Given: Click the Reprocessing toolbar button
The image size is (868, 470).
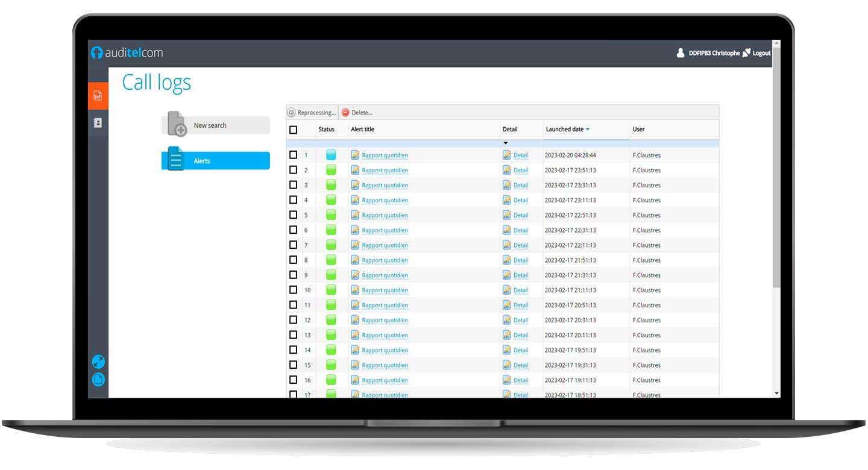Looking at the screenshot, I should tap(312, 113).
